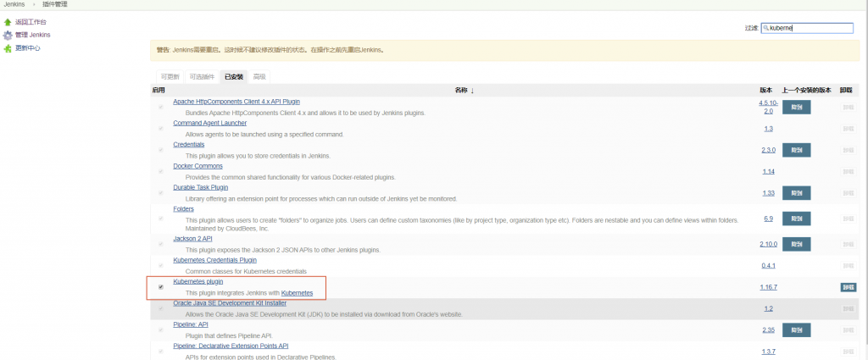The image size is (868, 360).
Task: Downgrade the Durable Task Plugin
Action: [796, 193]
